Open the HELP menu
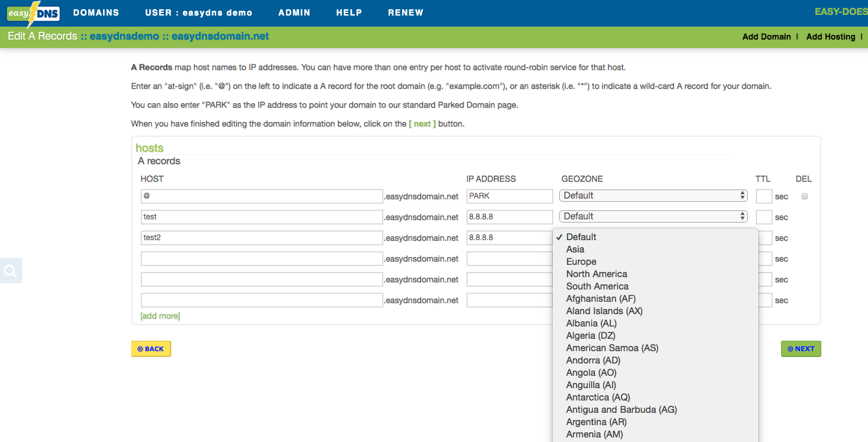868x442 pixels. (x=349, y=12)
